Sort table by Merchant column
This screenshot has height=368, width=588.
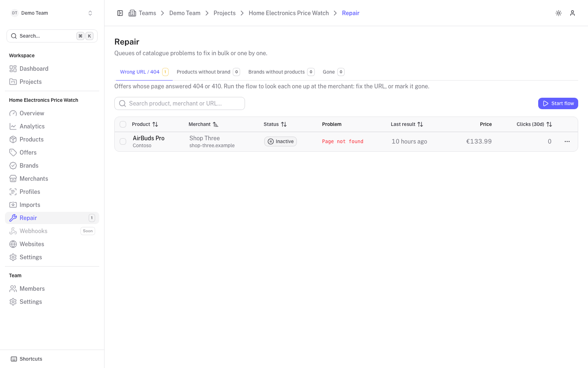tap(203, 124)
